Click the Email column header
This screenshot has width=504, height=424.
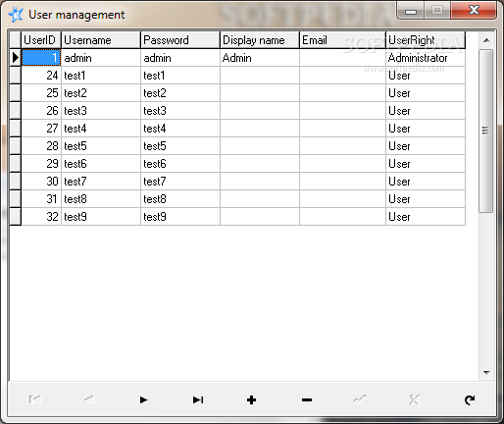pyautogui.click(x=342, y=40)
